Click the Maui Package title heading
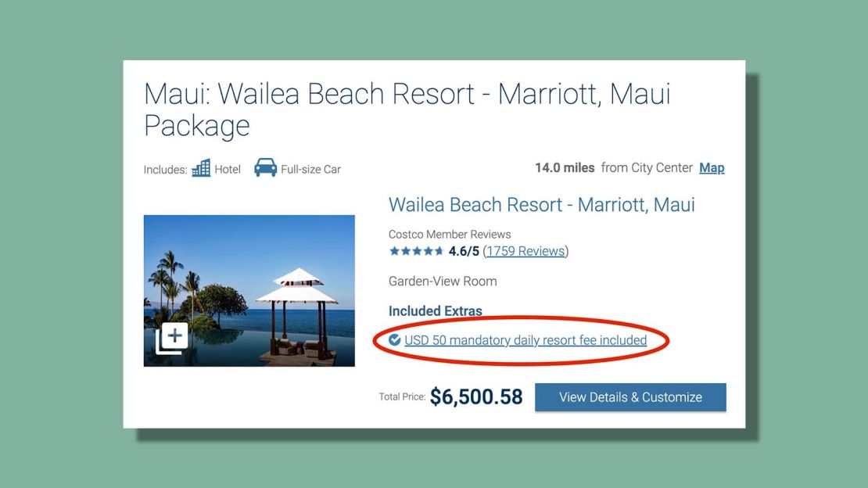 (407, 109)
